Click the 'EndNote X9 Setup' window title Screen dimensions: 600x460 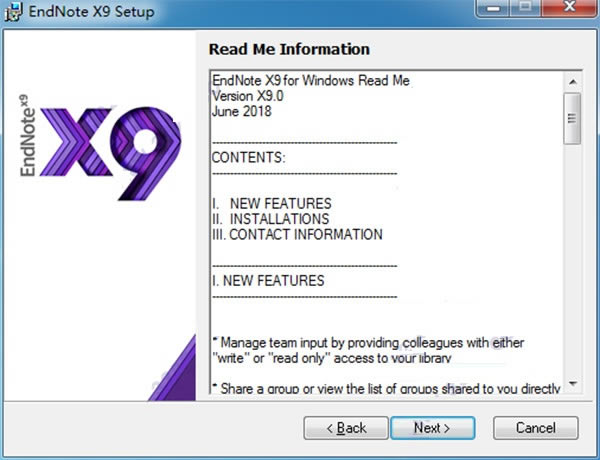pyautogui.click(x=92, y=11)
